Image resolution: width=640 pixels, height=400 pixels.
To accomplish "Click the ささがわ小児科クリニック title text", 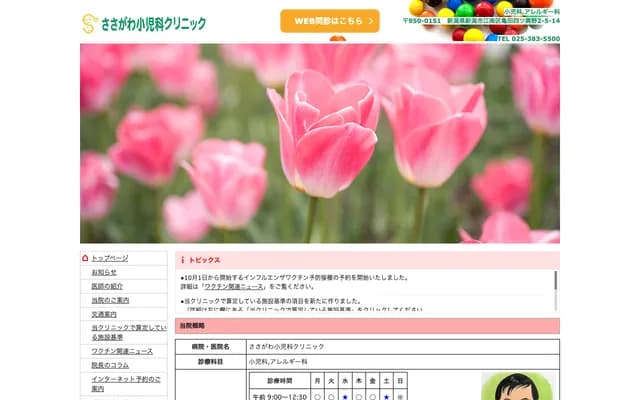I will tap(153, 23).
